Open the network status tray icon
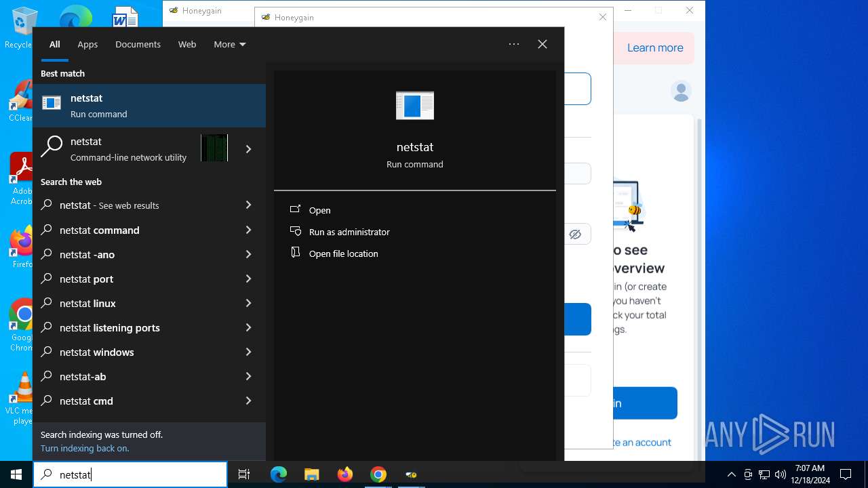868x488 pixels. click(764, 474)
